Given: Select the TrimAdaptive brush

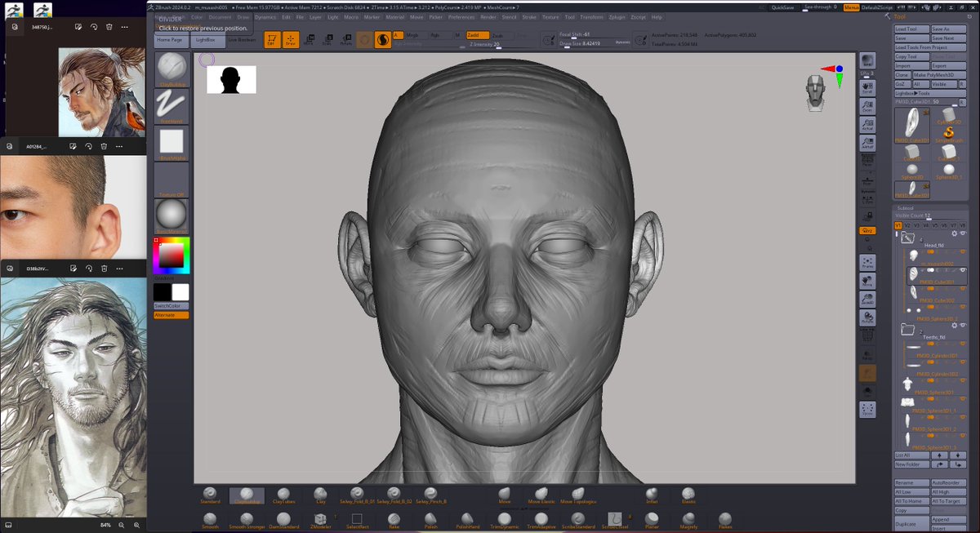Looking at the screenshot, I should (541, 521).
